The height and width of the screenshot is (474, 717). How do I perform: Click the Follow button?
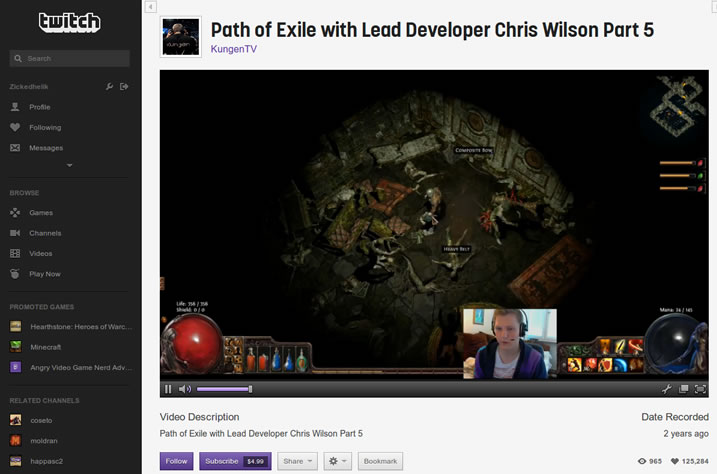tap(177, 461)
